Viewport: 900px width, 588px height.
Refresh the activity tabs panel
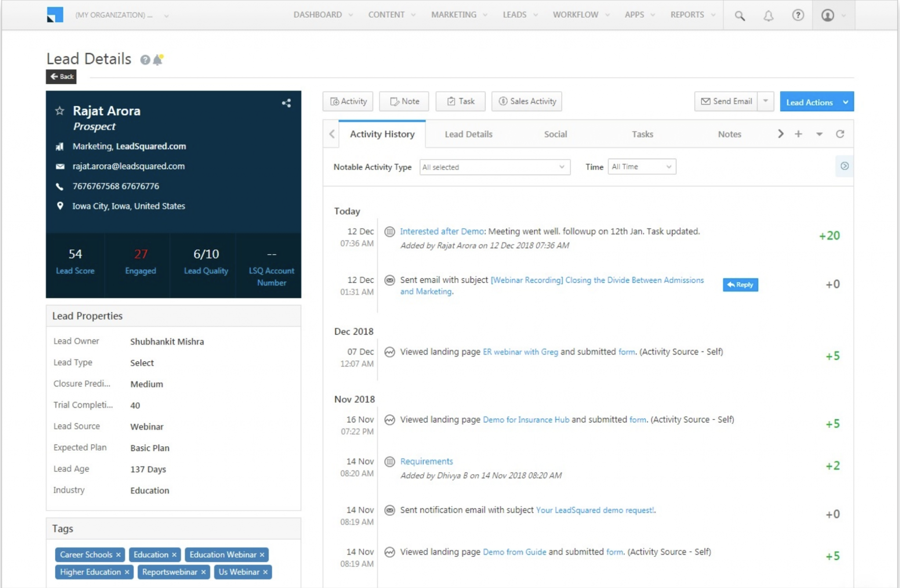click(x=840, y=134)
